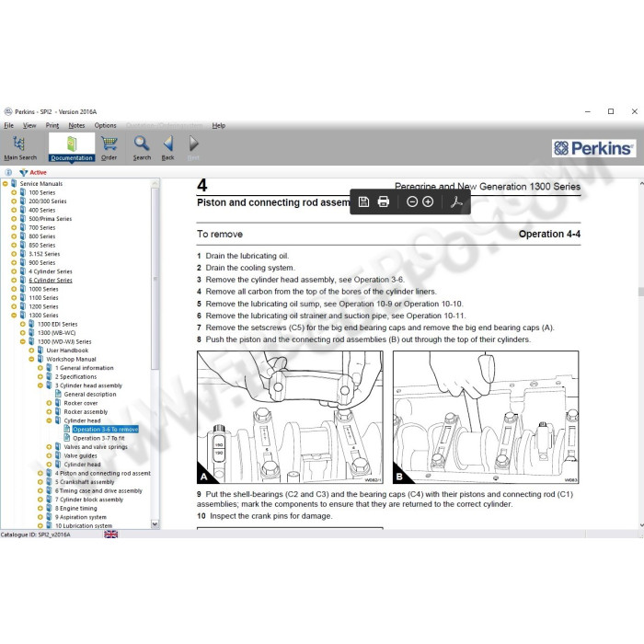Open Adobe Acrobat toolbar icon

point(456,201)
